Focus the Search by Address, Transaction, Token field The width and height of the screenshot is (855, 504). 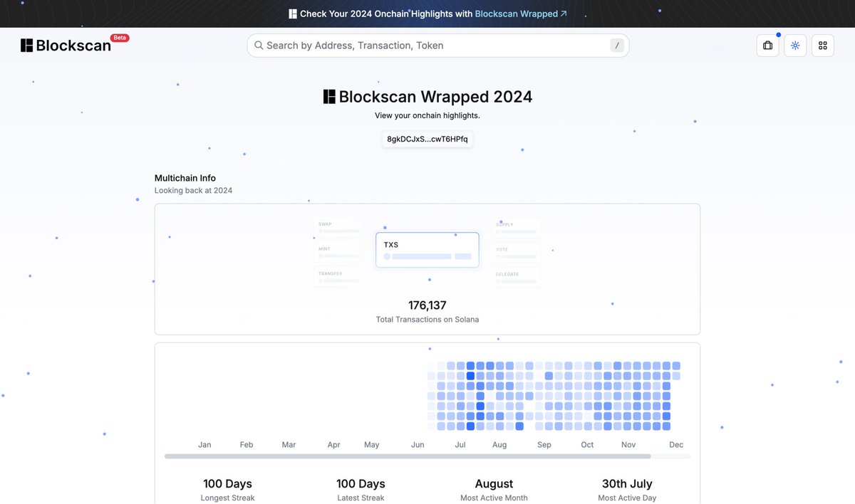(438, 46)
